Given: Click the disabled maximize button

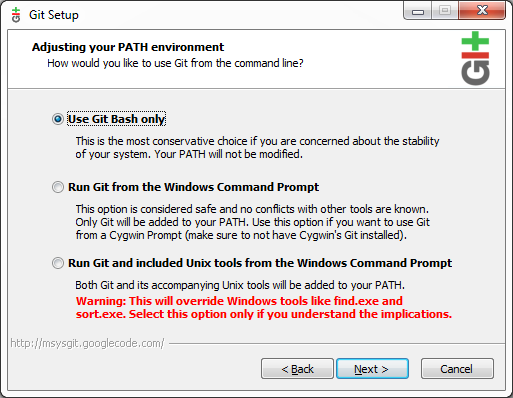Looking at the screenshot, I should (445, 11).
